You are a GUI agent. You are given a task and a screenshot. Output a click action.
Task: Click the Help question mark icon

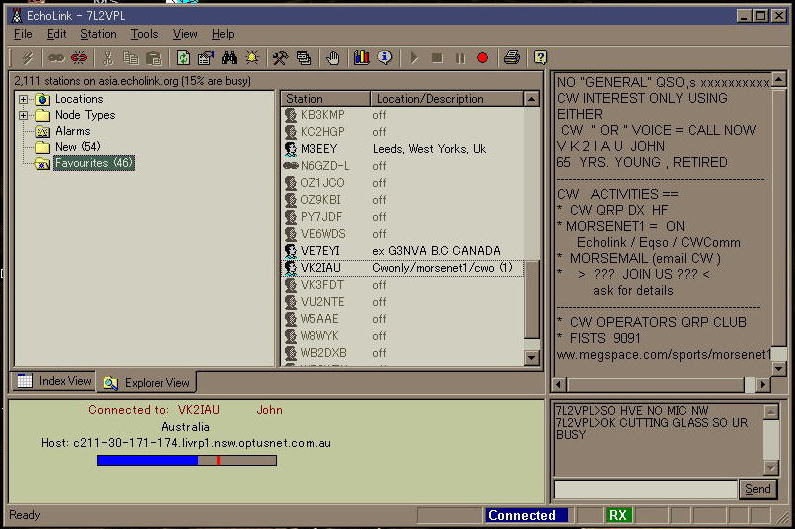pyautogui.click(x=540, y=58)
